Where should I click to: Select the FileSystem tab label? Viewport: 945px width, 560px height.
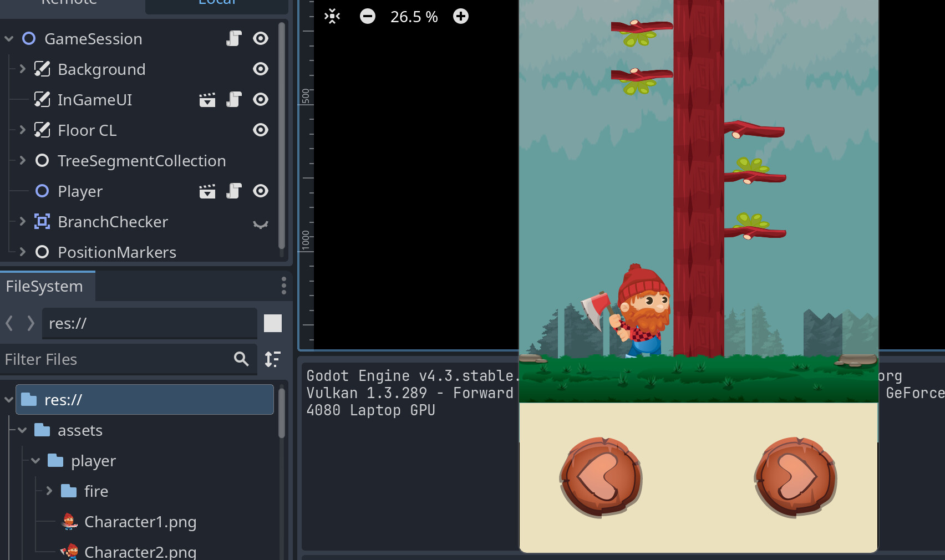pos(44,286)
